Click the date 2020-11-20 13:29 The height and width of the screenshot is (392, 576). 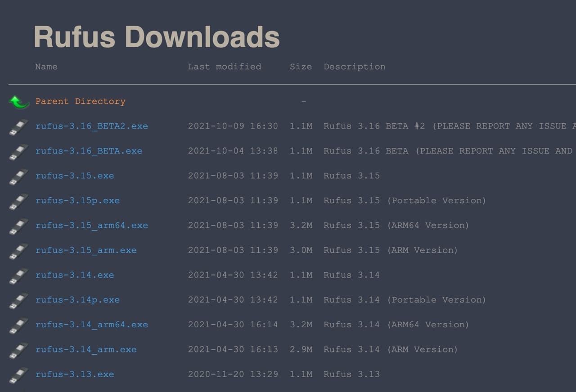(233, 374)
